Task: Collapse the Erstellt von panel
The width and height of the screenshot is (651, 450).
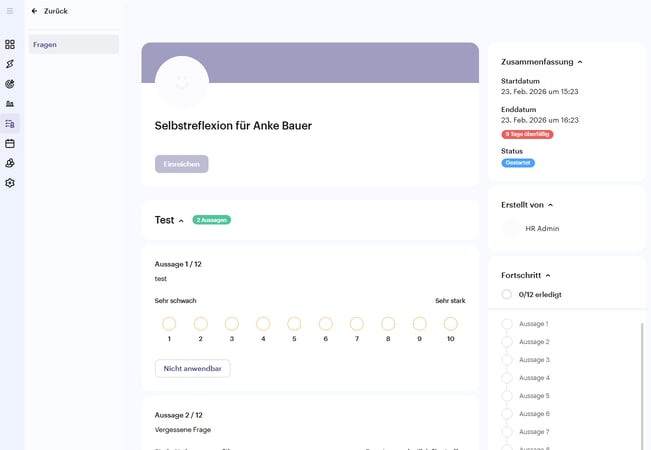Action: [x=551, y=205]
